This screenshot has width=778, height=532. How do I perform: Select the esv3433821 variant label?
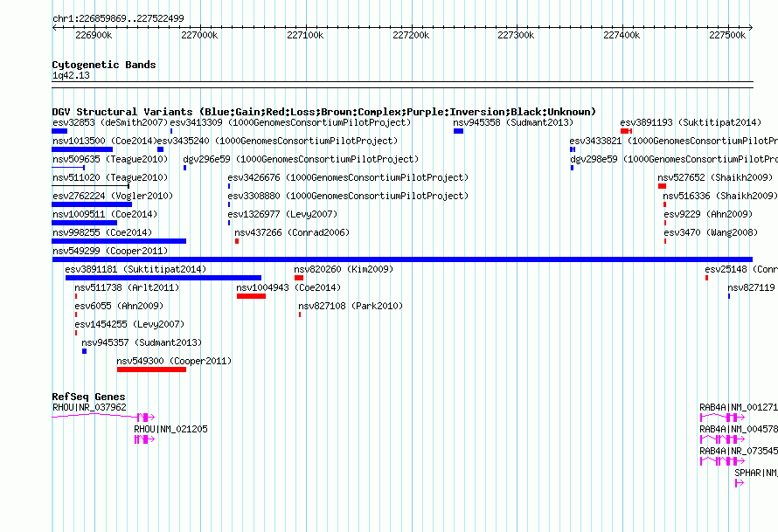coord(674,141)
